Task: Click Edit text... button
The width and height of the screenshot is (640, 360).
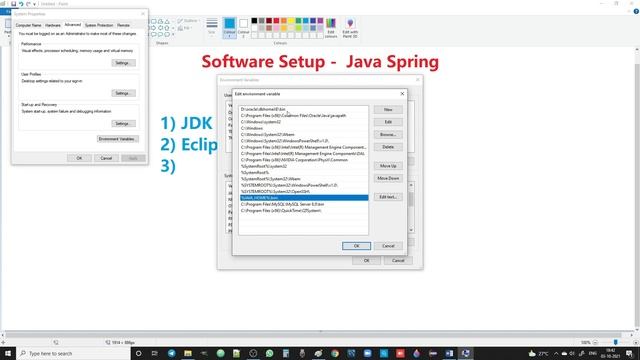Action: click(x=388, y=197)
